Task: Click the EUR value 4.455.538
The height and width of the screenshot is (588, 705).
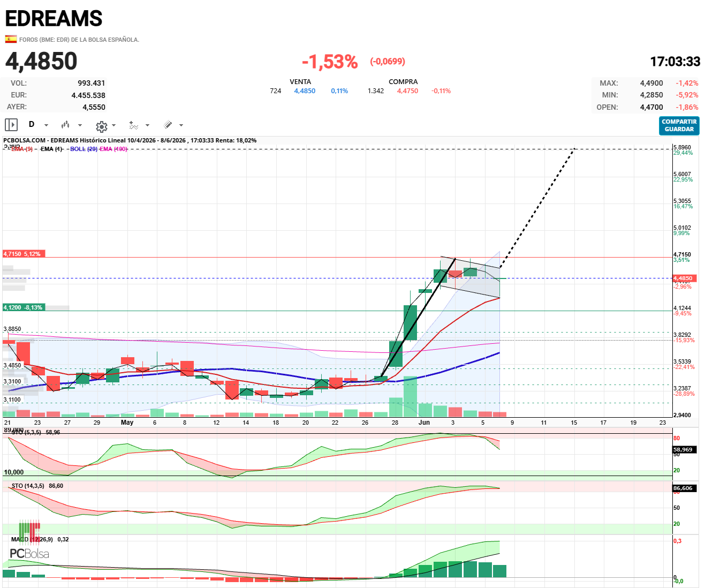Action: (88, 95)
